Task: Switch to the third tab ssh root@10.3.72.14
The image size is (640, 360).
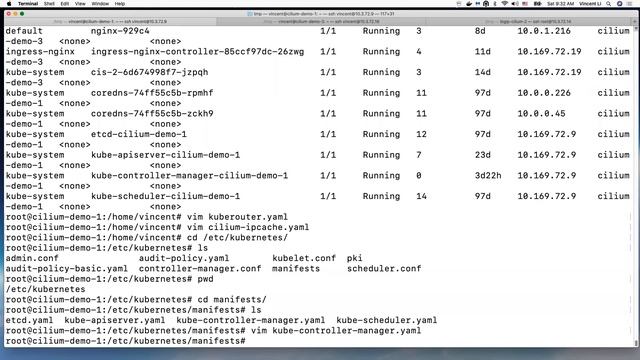Action: pyautogui.click(x=529, y=21)
